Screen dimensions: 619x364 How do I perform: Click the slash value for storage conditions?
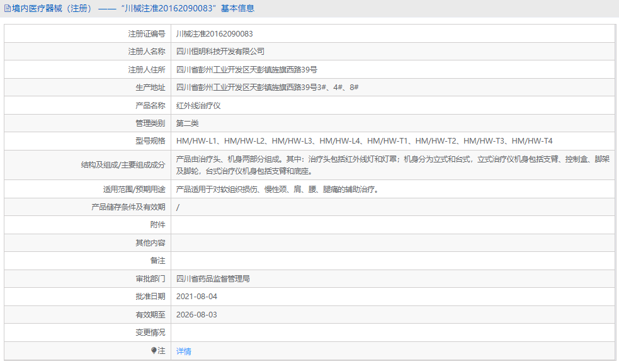(178, 207)
